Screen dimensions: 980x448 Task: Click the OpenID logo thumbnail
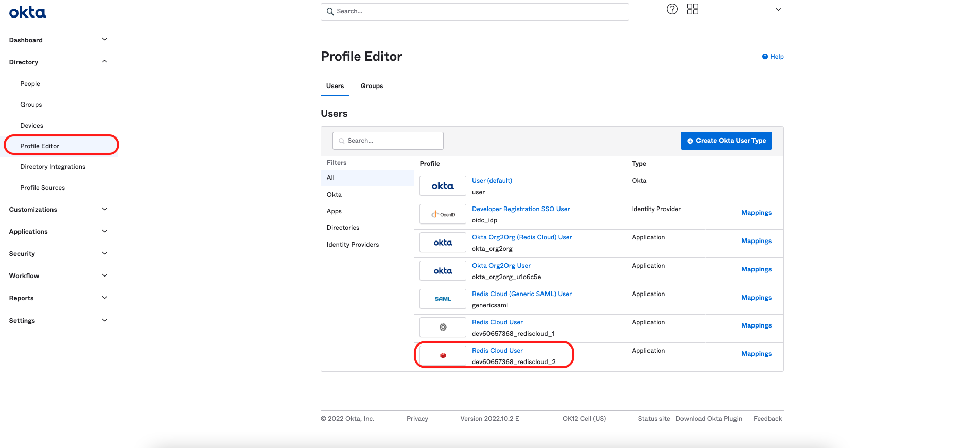(443, 214)
